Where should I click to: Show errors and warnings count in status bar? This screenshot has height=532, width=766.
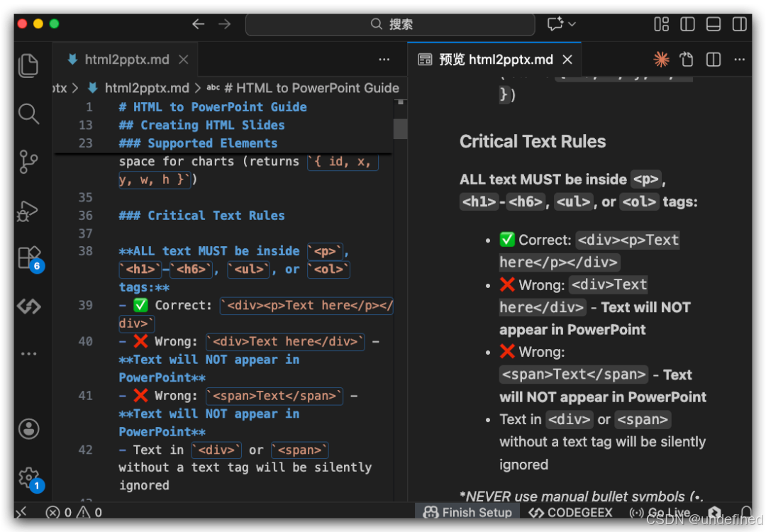click(74, 512)
